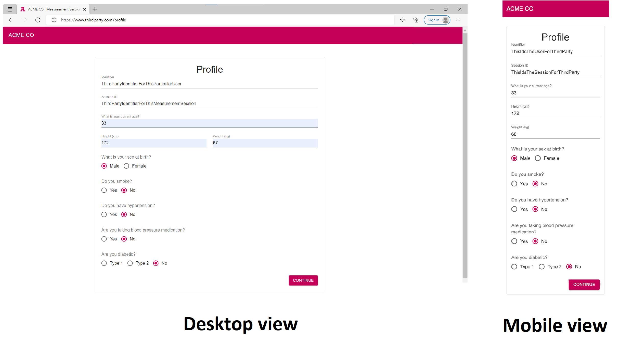This screenshot has width=644, height=357.
Task: Open a new browser tab
Action: pyautogui.click(x=95, y=9)
